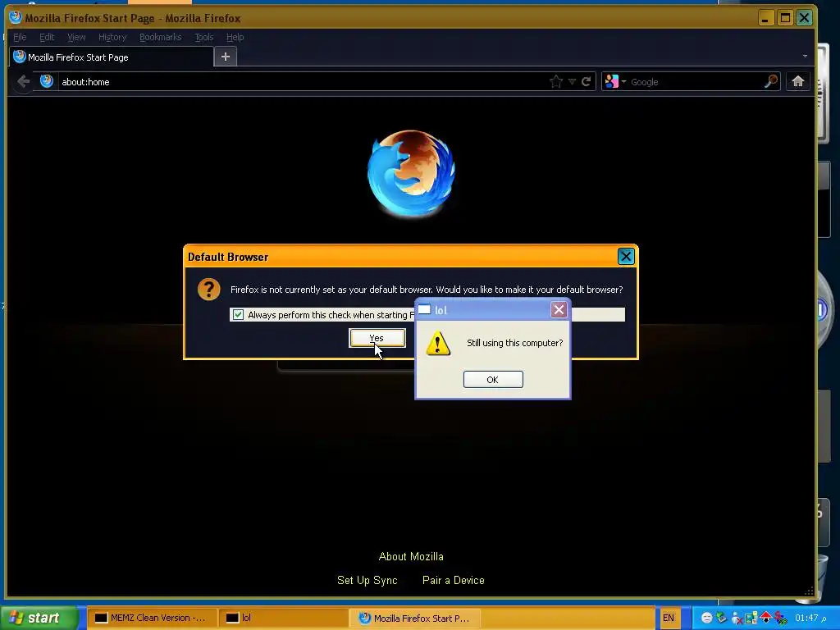The image size is (840, 630).
Task: Open the History menu
Action: coord(112,37)
